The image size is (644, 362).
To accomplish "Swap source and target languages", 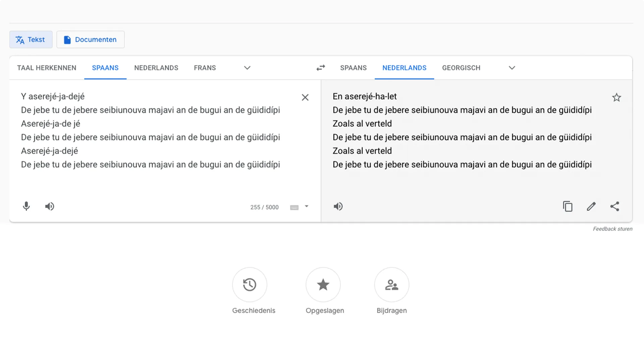I will click(x=321, y=68).
